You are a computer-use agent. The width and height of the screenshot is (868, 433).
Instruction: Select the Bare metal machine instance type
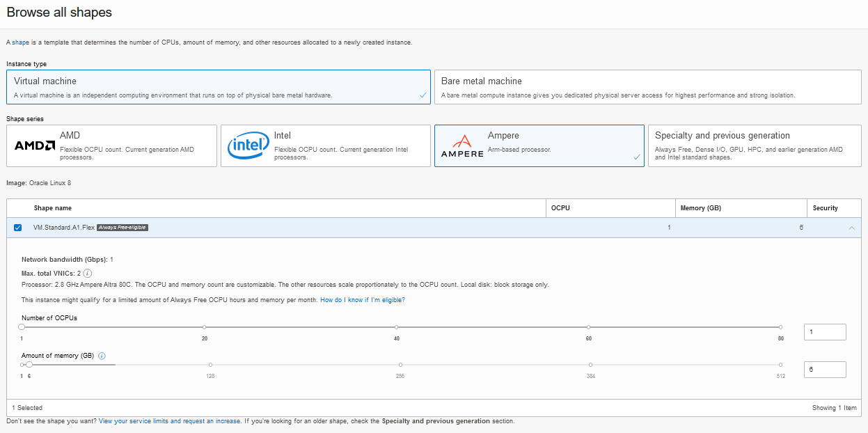646,87
